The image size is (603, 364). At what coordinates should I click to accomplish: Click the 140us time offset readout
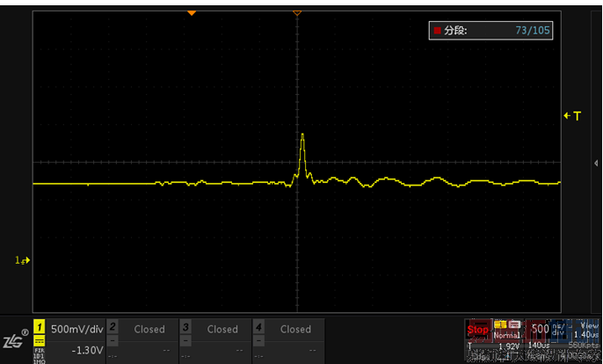pos(538,346)
